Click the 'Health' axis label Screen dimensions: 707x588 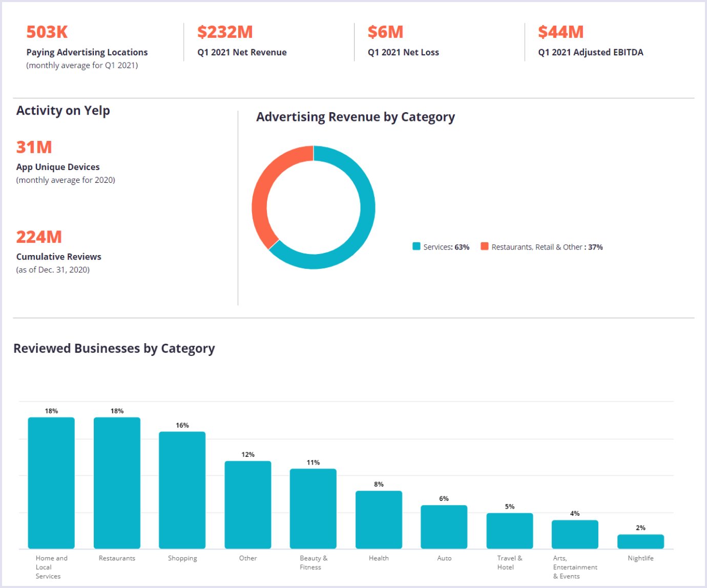[379, 558]
